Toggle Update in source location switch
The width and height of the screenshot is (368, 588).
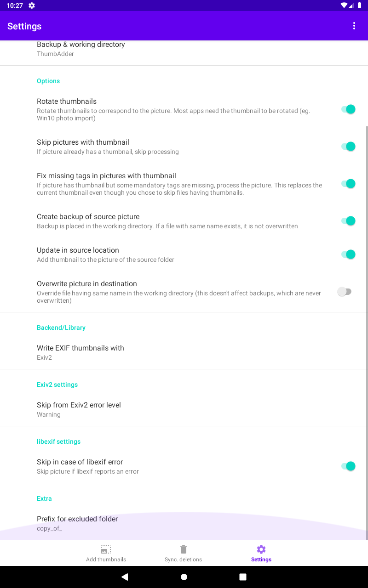(348, 254)
